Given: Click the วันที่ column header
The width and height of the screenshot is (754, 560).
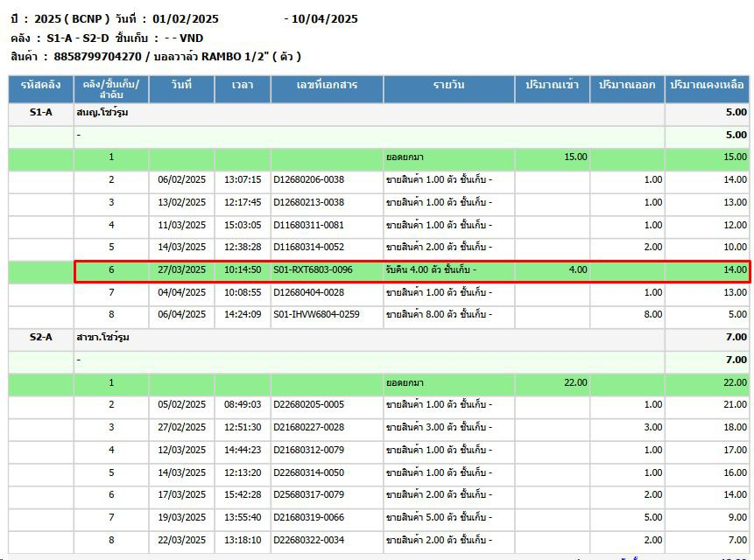Looking at the screenshot, I should 182,89.
